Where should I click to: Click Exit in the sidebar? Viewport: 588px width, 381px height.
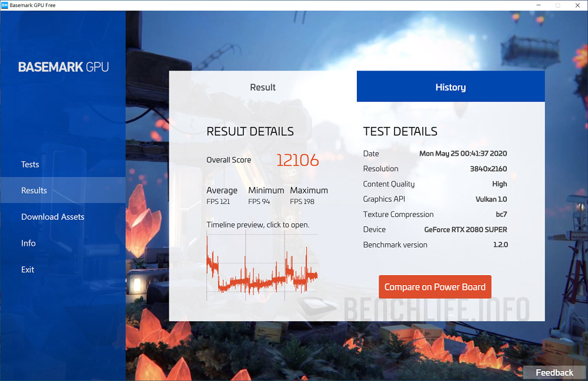tap(28, 269)
